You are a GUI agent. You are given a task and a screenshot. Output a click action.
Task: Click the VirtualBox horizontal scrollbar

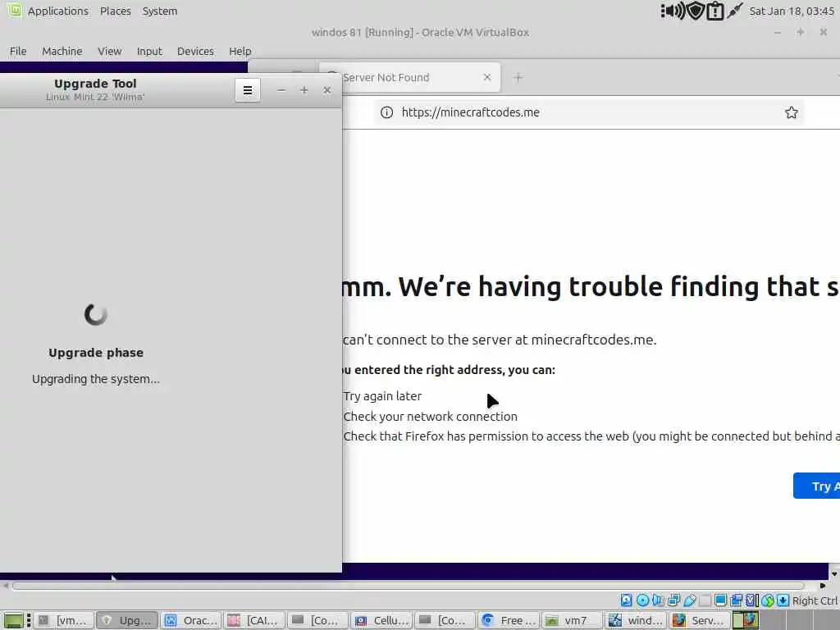[409, 586]
